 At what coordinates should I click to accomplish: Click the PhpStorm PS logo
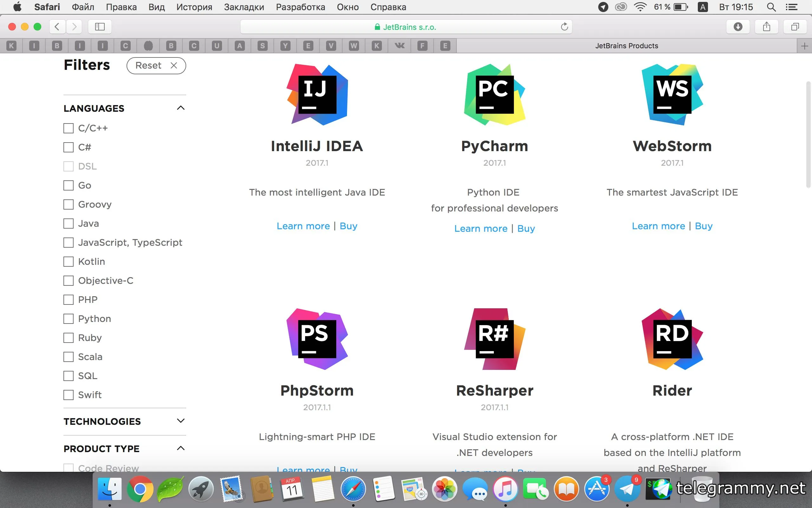(x=317, y=339)
